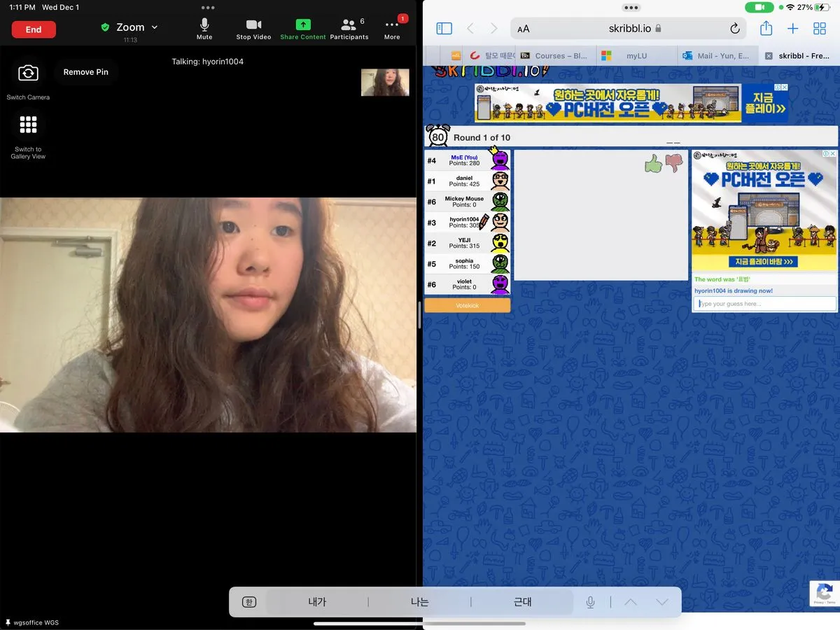Click the Remove Pin button
This screenshot has height=630, width=840.
pos(85,72)
